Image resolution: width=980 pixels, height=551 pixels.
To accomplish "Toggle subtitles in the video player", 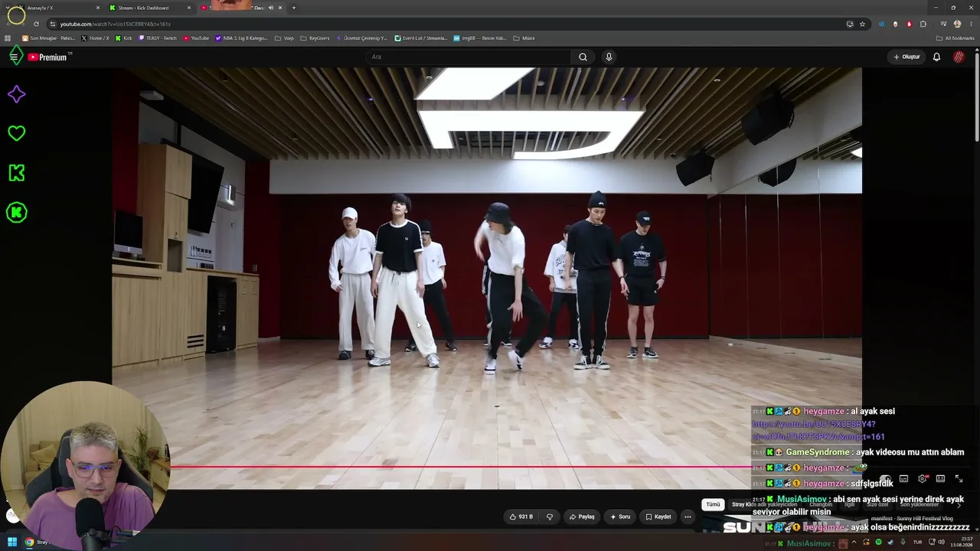I will tap(903, 479).
